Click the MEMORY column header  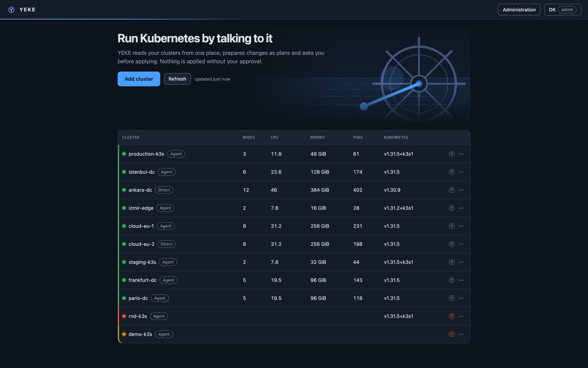point(318,137)
